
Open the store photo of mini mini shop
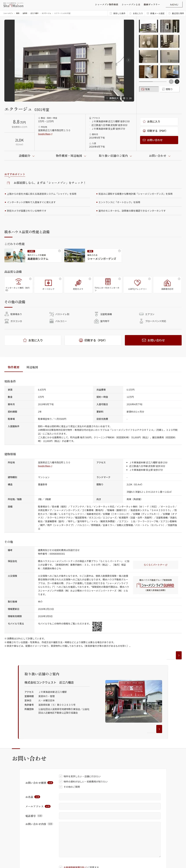click(x=134, y=701)
